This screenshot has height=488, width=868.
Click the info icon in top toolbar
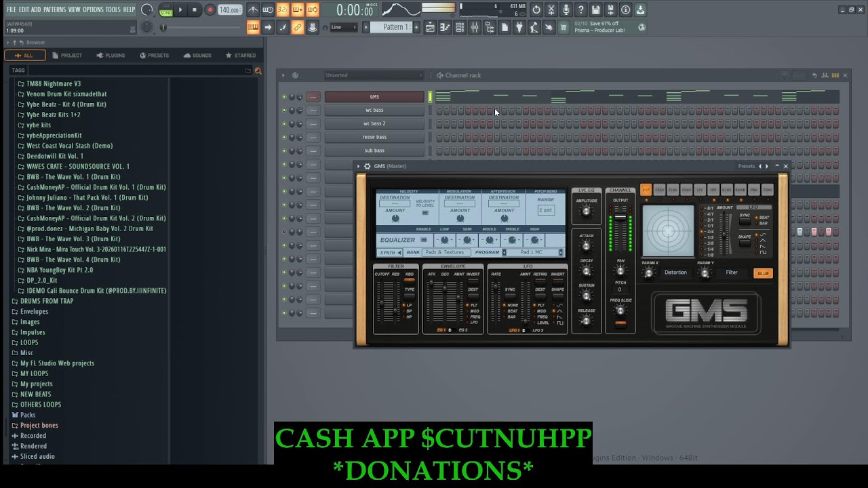(625, 9)
